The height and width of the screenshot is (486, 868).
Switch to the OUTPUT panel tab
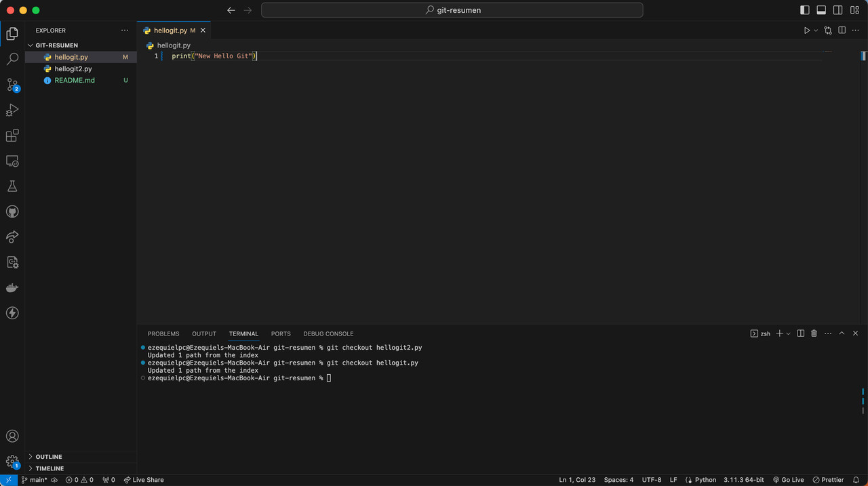click(x=204, y=333)
